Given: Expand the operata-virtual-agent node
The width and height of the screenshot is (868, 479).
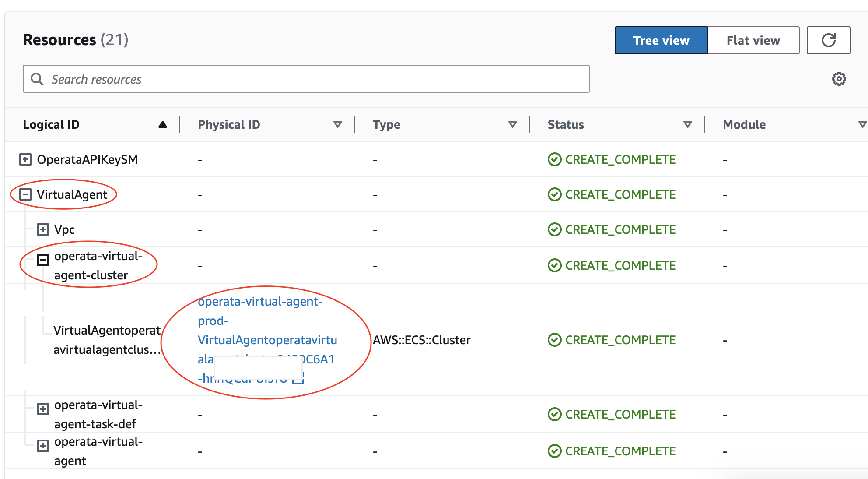Looking at the screenshot, I should [43, 446].
